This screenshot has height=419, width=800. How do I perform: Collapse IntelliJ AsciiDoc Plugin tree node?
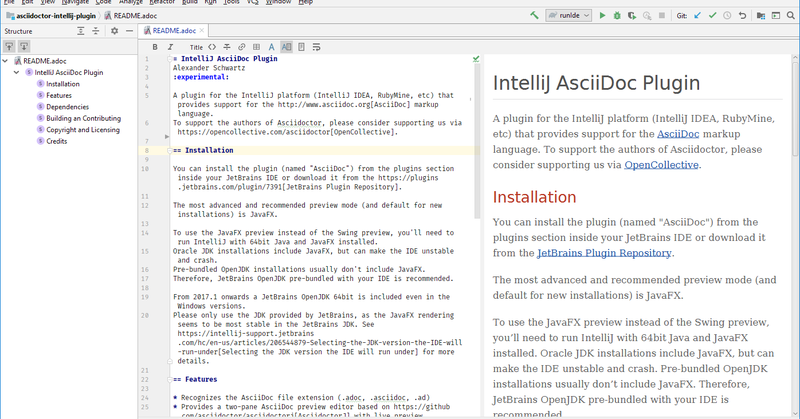pyautogui.click(x=16, y=72)
